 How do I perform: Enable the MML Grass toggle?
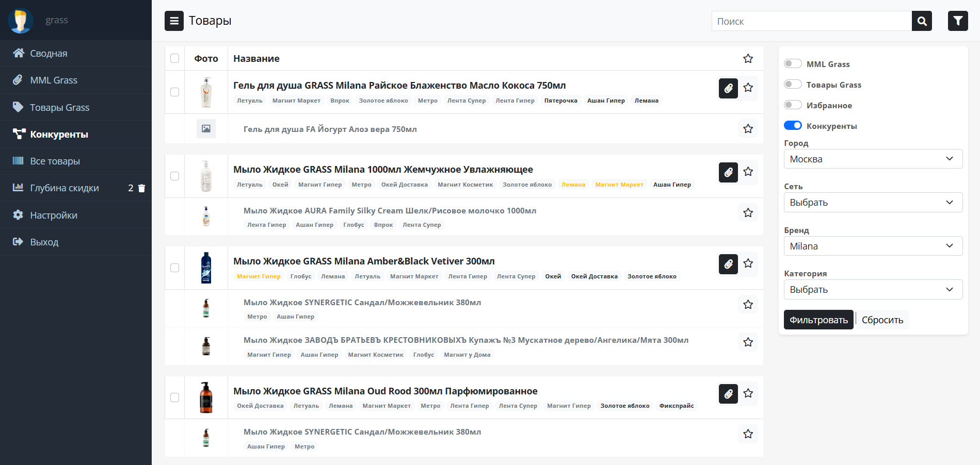click(x=792, y=64)
